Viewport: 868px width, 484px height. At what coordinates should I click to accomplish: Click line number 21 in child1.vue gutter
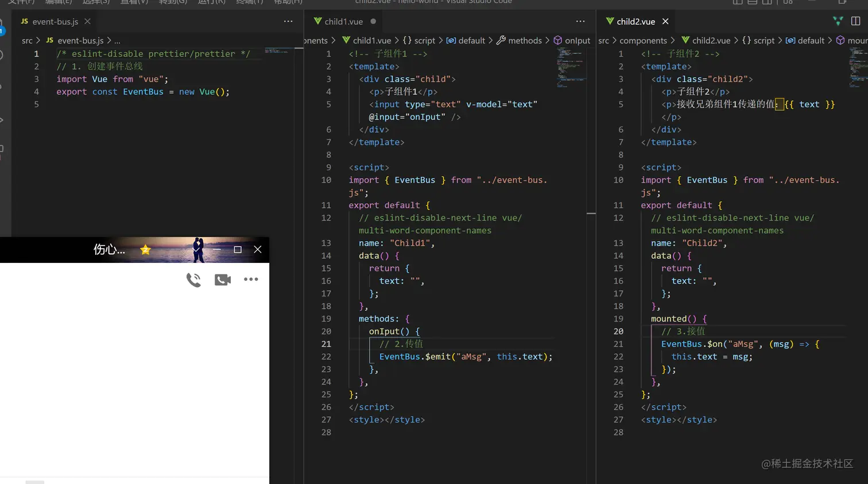pyautogui.click(x=326, y=344)
